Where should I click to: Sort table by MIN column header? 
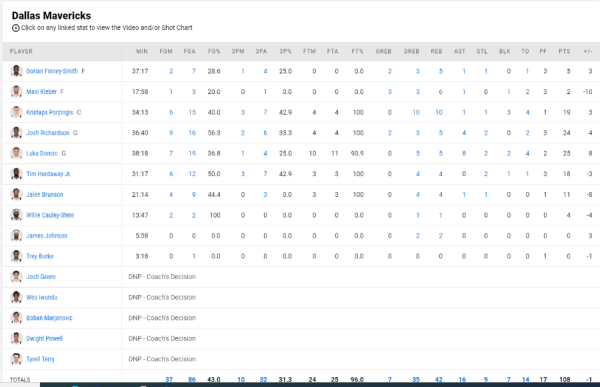tap(142, 51)
